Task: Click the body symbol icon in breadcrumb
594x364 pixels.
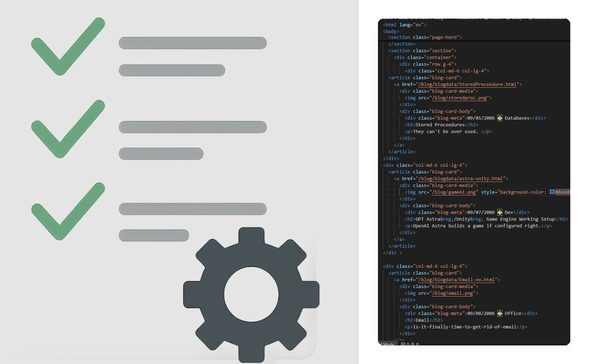Action: tap(508, 18)
